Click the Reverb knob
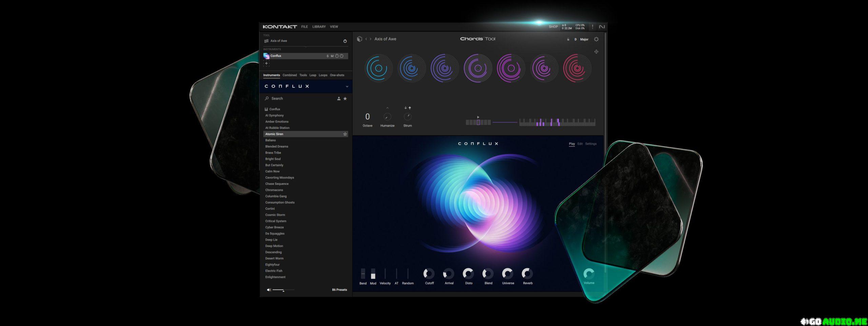The width and height of the screenshot is (868, 326). (527, 273)
